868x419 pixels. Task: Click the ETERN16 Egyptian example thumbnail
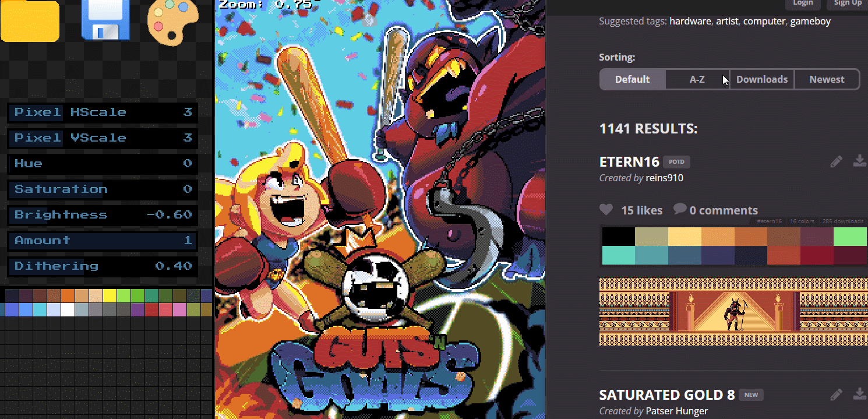(x=733, y=311)
